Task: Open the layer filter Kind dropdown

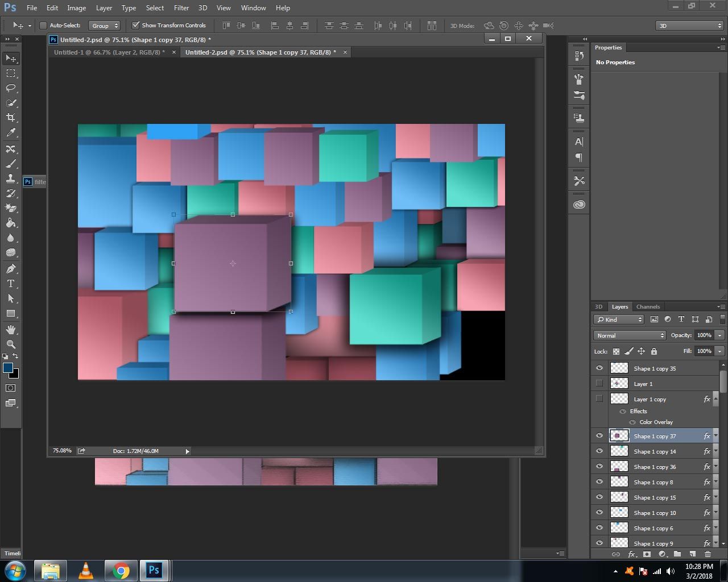Action: 619,319
